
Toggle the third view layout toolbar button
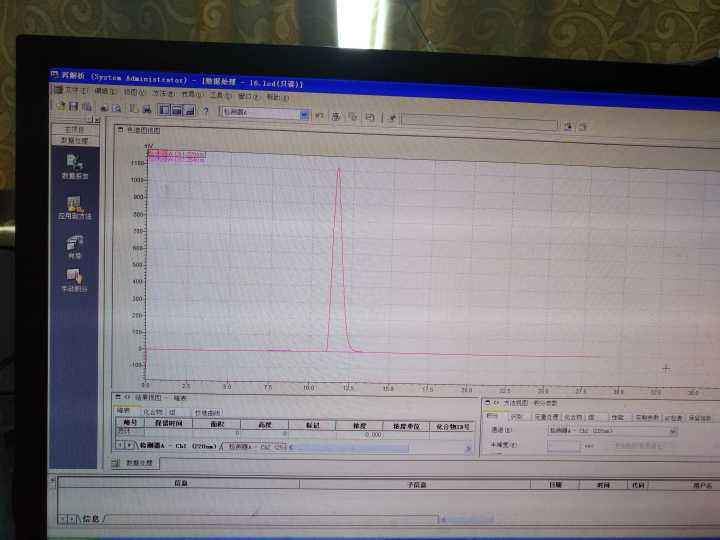[x=189, y=110]
